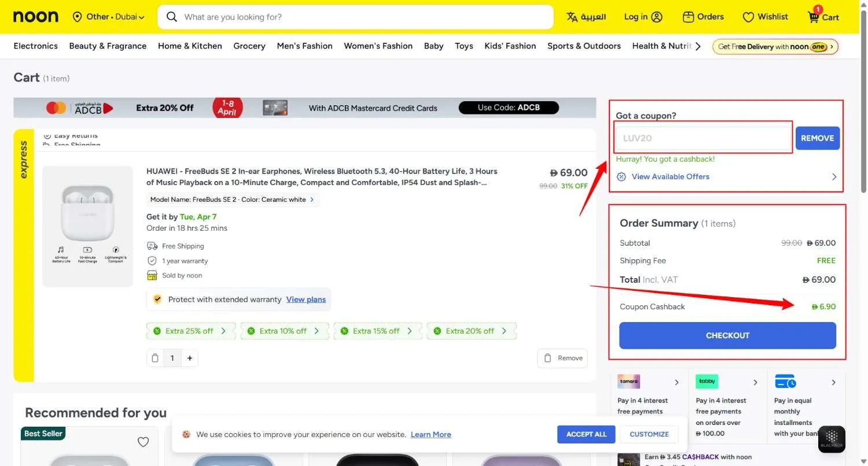Click the 'Get it by Tue, Apr 7' text

(x=182, y=217)
